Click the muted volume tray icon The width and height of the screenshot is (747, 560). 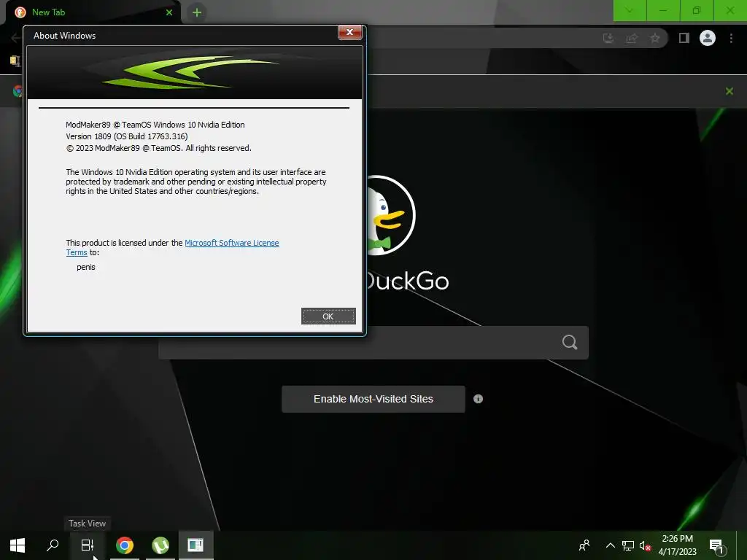coord(645,545)
